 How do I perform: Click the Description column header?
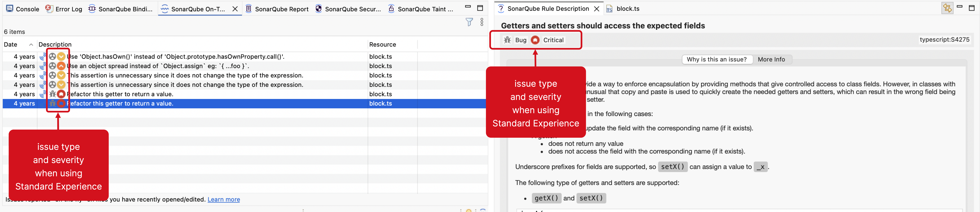click(55, 45)
